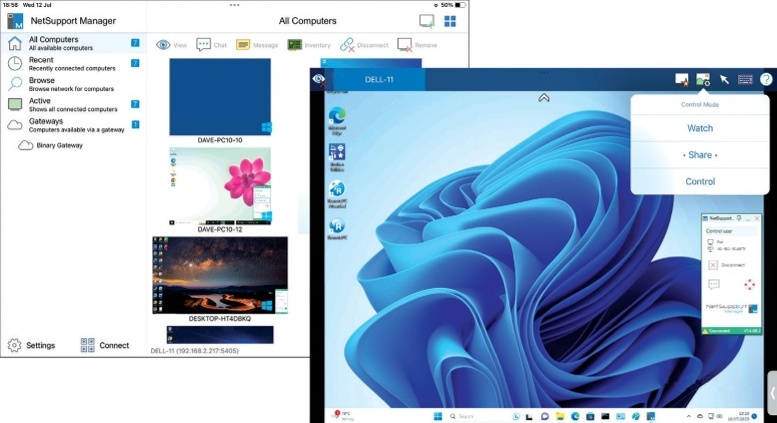This screenshot has height=423, width=777.
Task: Switch to grid thumbnail view icon
Action: tap(450, 21)
